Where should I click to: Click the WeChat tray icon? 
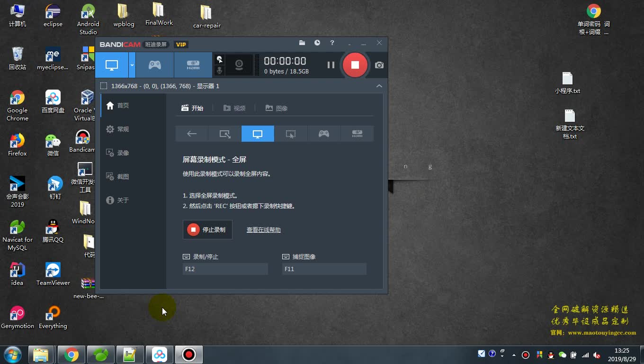click(x=562, y=355)
